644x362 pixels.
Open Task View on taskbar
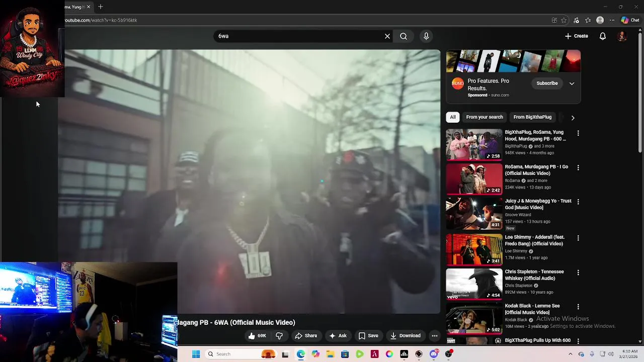pos(285,354)
